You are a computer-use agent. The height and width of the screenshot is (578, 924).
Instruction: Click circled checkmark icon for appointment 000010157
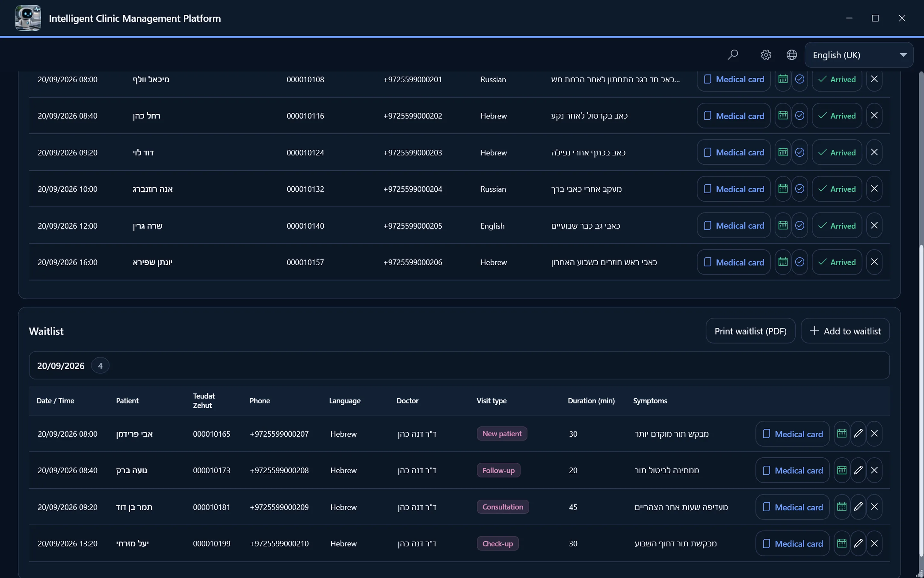click(800, 262)
